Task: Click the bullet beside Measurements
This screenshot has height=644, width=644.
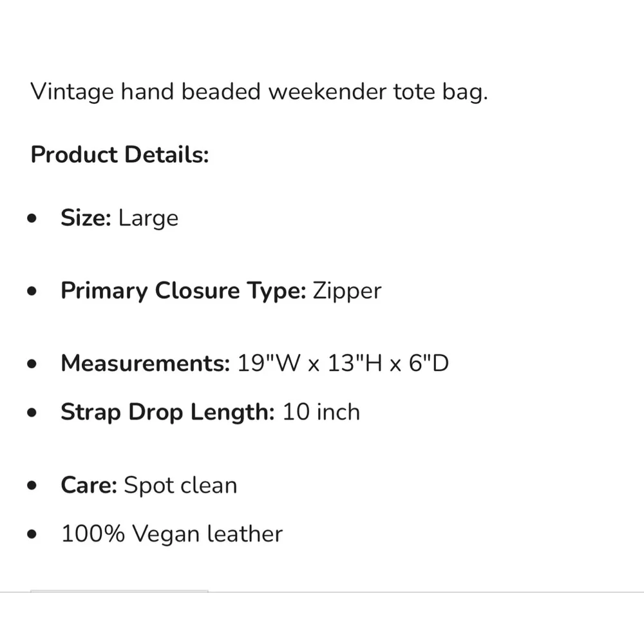Action: pyautogui.click(x=32, y=364)
